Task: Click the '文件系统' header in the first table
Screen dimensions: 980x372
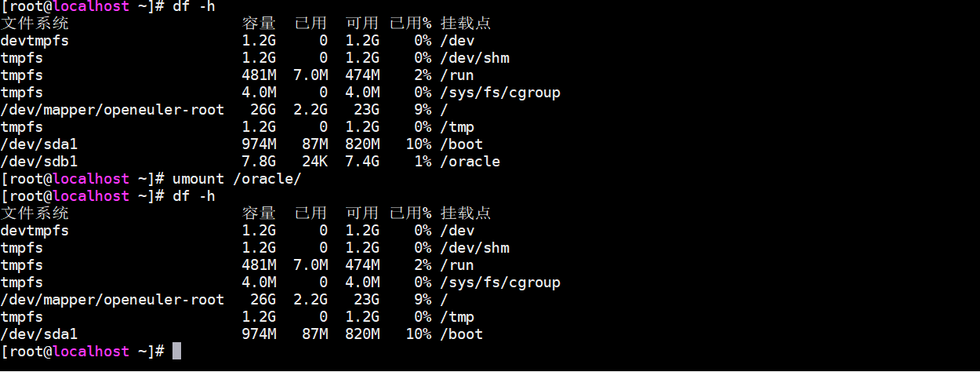Action: pyautogui.click(x=34, y=23)
